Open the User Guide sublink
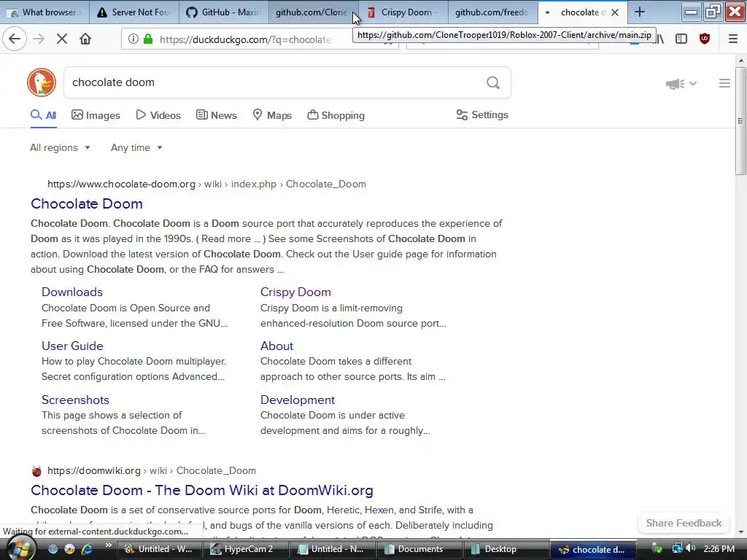 click(x=72, y=346)
